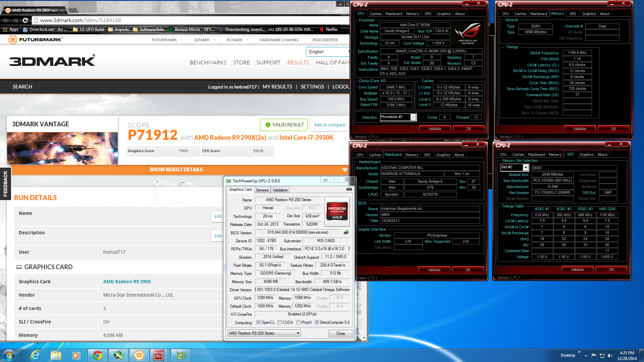Click the 3DMark Vantage thumbnail image
Viewport: 644px width, 362px height.
point(62,148)
